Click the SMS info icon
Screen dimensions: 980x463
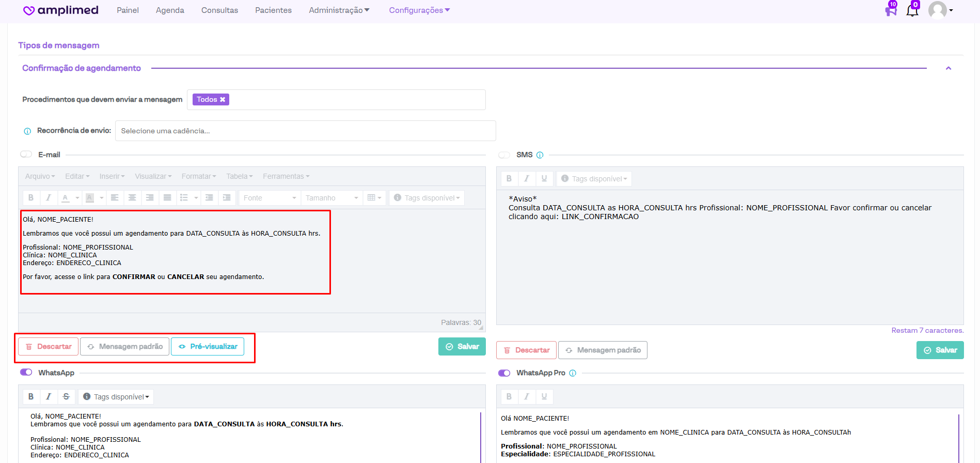pyautogui.click(x=540, y=155)
